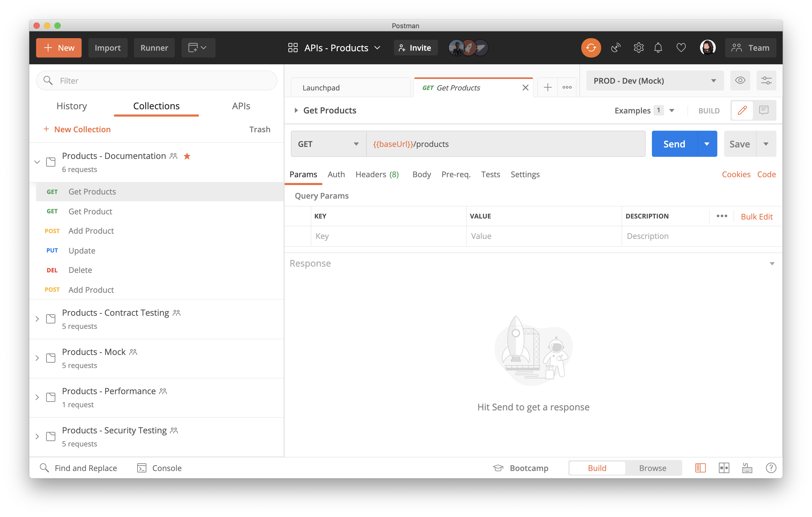
Task: Toggle the sidebar with bottom bar icon
Action: 700,468
